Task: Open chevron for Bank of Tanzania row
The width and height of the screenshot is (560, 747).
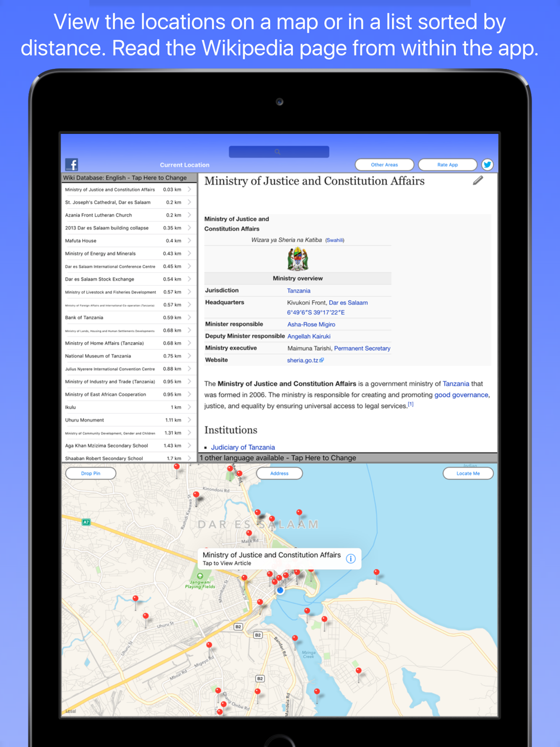Action: click(189, 318)
